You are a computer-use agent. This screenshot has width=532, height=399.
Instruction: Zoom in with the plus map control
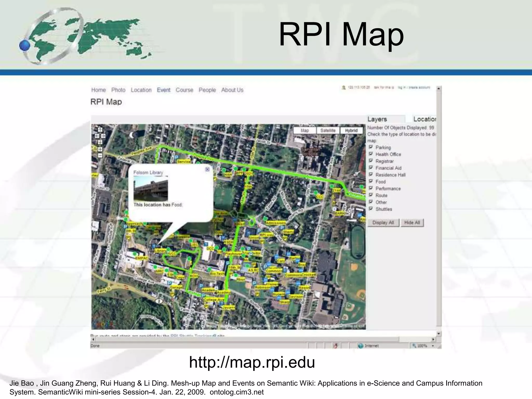point(100,150)
